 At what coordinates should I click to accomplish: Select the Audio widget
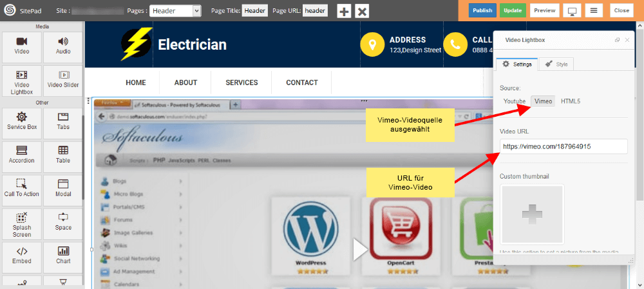click(x=63, y=47)
